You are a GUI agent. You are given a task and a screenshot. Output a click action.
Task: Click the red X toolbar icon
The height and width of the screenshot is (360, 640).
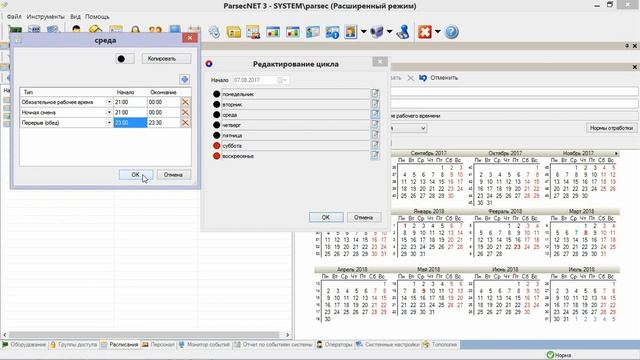(x=425, y=32)
